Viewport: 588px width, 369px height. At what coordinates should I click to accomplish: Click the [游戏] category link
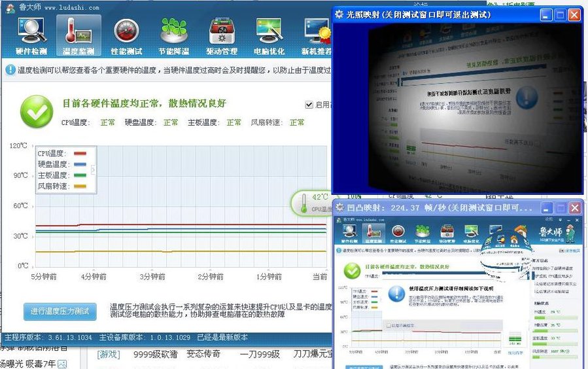point(109,355)
